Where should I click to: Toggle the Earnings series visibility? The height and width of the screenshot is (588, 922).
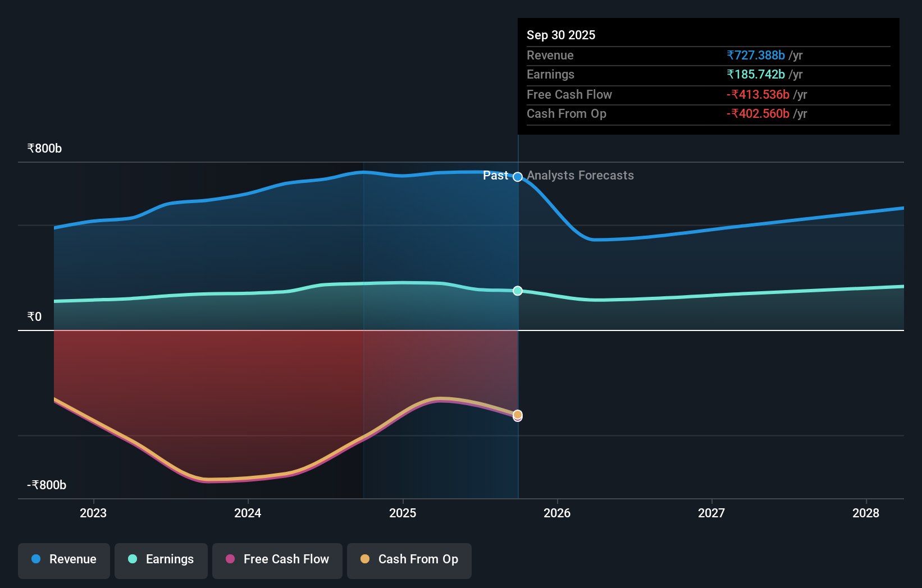tap(161, 559)
